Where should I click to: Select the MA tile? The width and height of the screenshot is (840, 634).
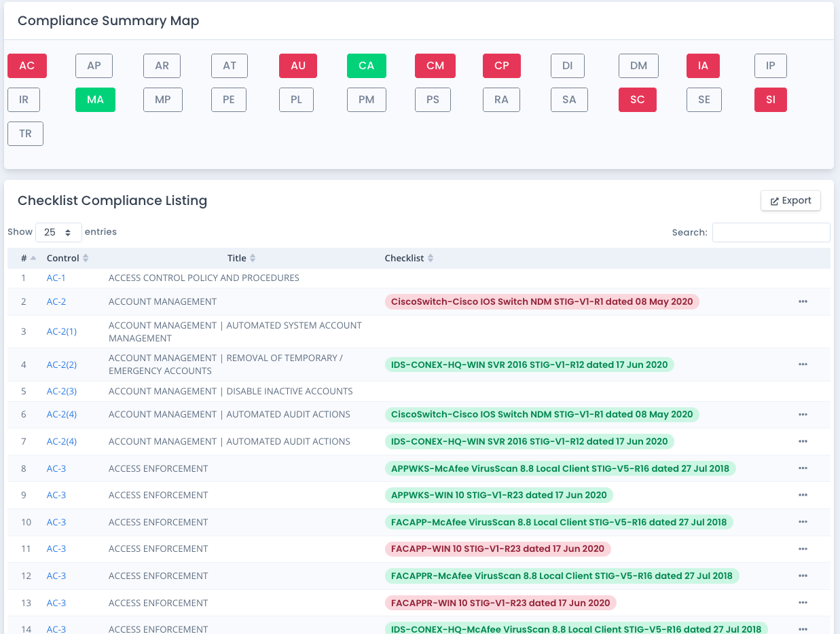tap(95, 99)
